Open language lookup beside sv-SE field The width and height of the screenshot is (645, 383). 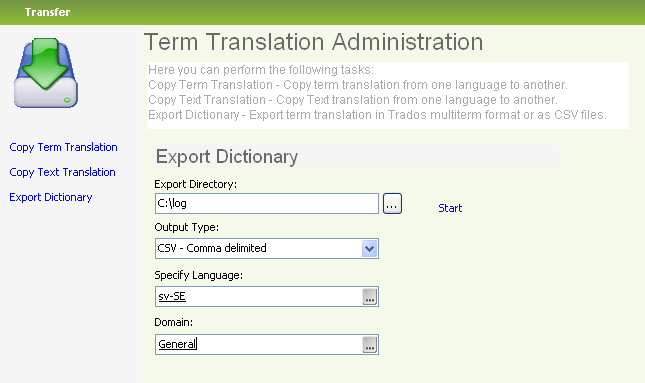click(369, 297)
